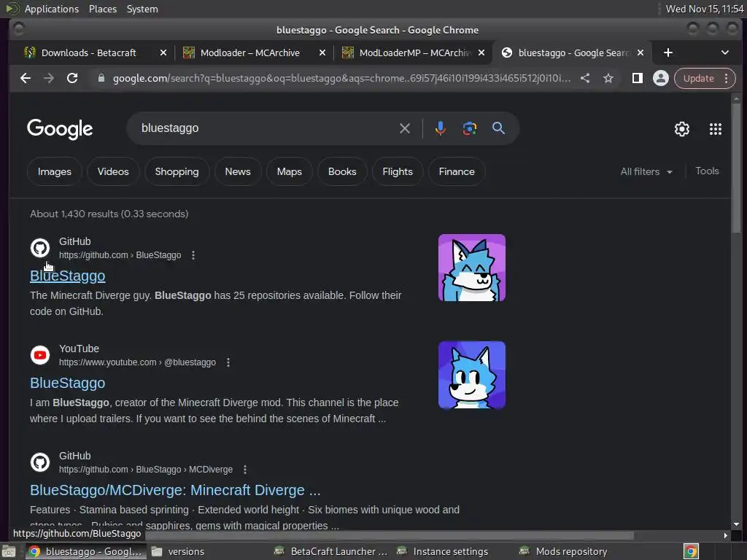Screen dimensions: 747x560
Task: Switch to the versions folder taskbar window
Action: pos(178,551)
